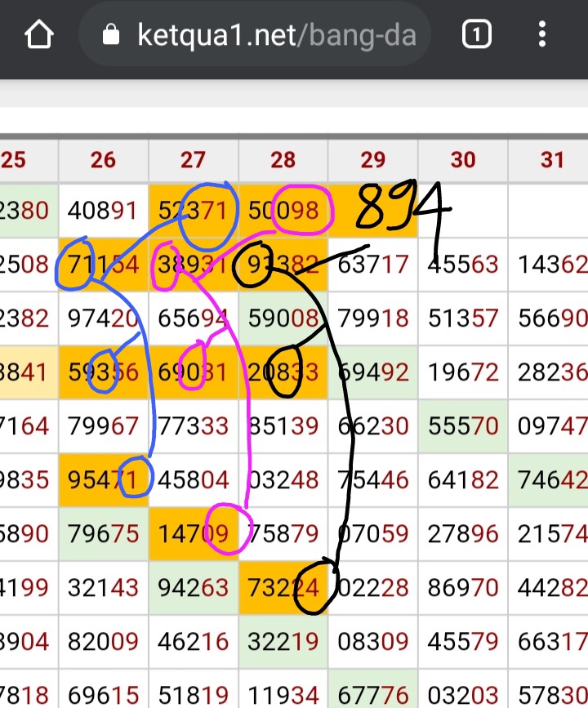
Task: Click the ketqua1.net address bar
Action: pos(277,35)
